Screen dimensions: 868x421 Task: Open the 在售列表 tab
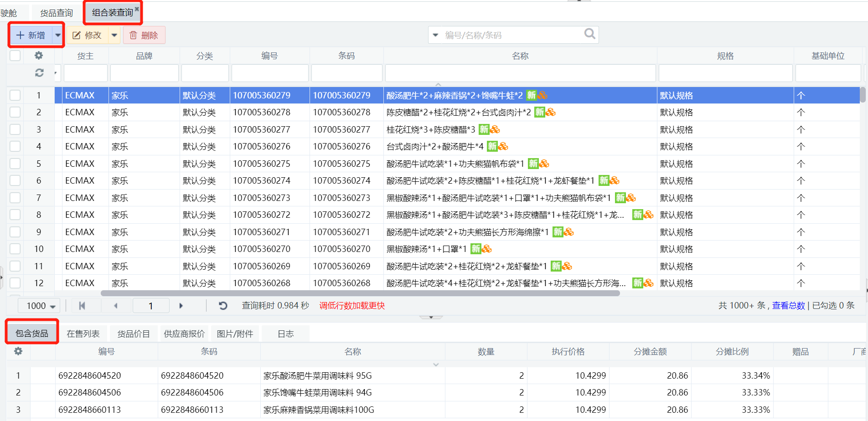pos(83,334)
